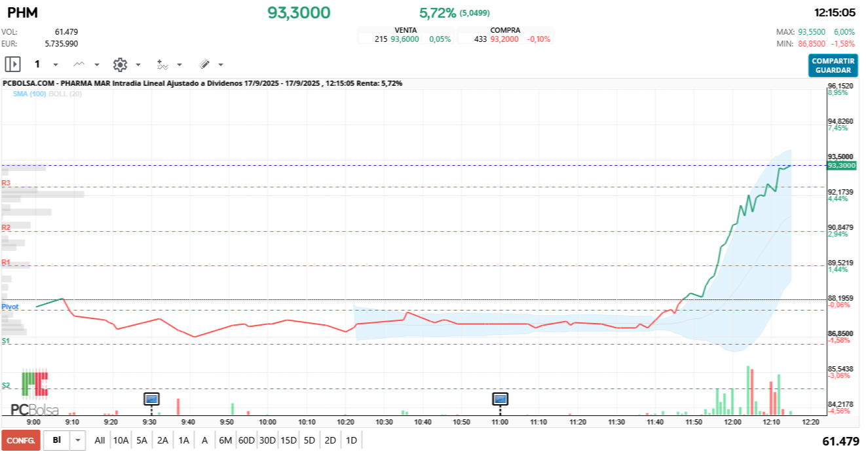Screen dimensions: 868x454
Task: Open the add indicators icon
Action: [x=162, y=64]
